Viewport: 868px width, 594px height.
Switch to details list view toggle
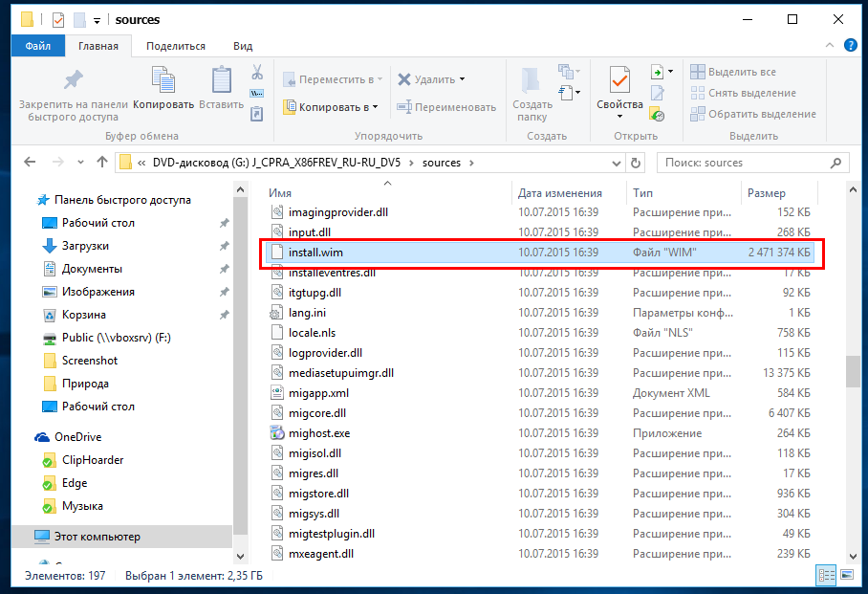click(826, 575)
